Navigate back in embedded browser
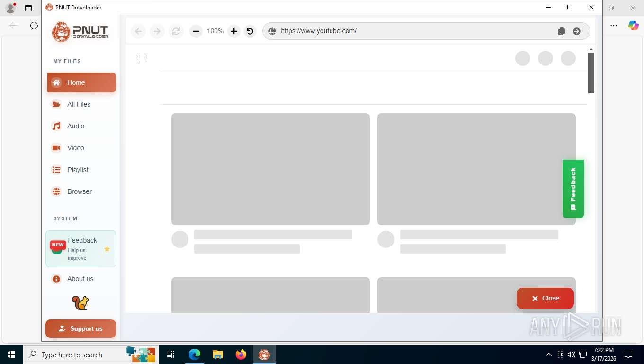The height and width of the screenshot is (364, 644). [x=138, y=31]
